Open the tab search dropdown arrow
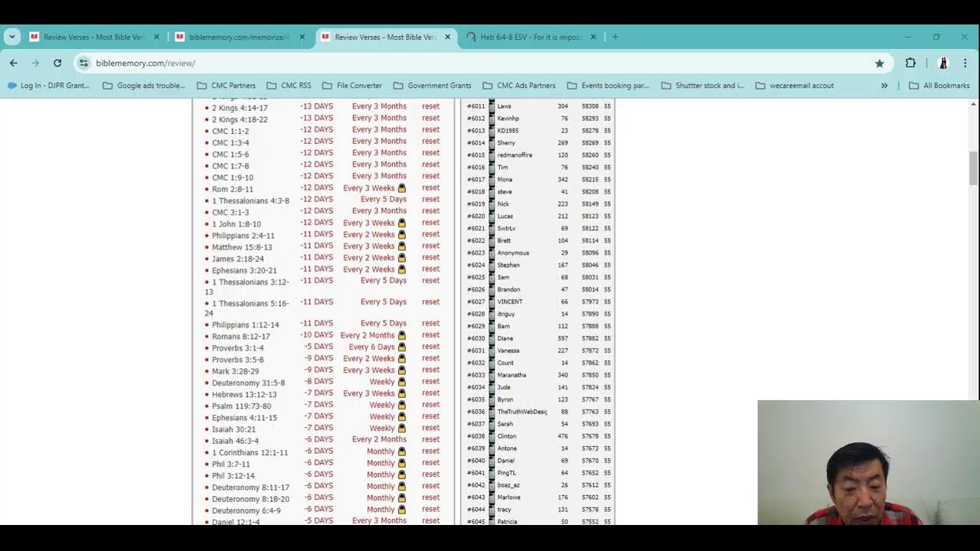This screenshot has height=551, width=980. tap(12, 37)
